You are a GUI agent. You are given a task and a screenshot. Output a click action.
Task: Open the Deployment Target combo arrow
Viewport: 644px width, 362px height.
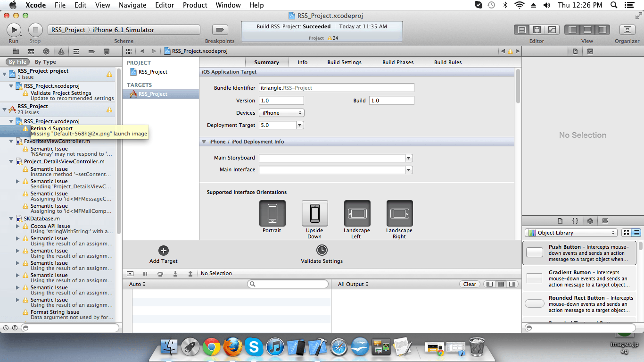click(x=300, y=125)
